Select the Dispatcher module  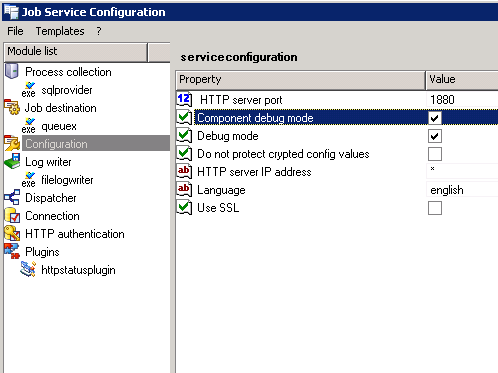pos(51,198)
